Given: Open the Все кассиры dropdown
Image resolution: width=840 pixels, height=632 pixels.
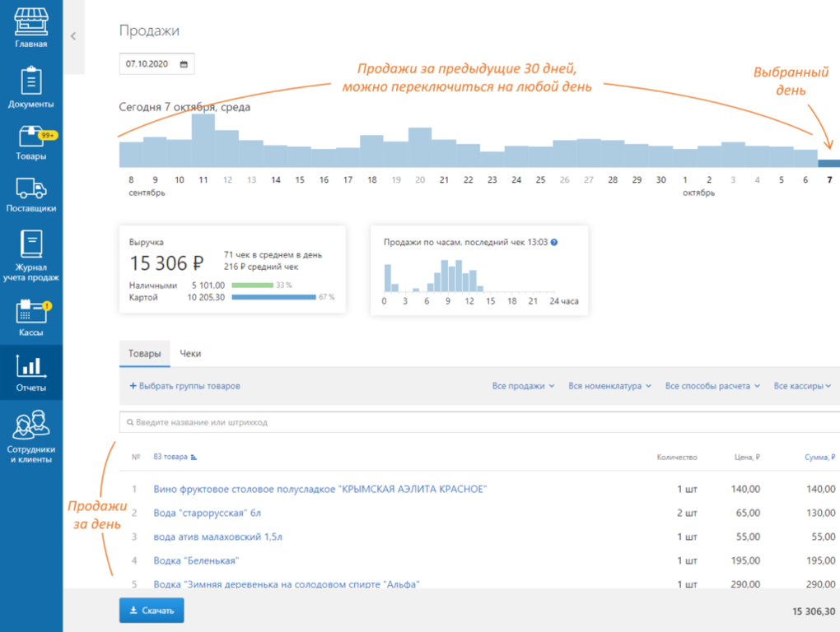Looking at the screenshot, I should 802,386.
